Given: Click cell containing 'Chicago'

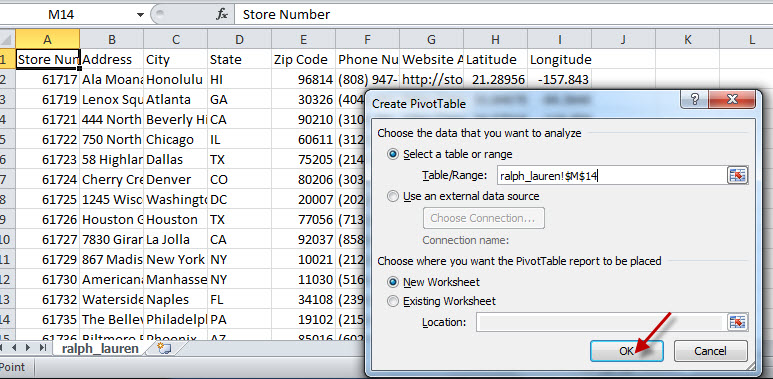Looking at the screenshot, I should pos(176,139).
